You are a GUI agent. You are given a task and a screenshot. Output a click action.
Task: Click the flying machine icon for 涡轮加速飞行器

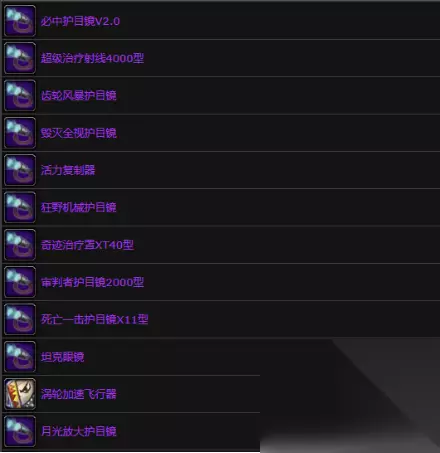(20, 394)
